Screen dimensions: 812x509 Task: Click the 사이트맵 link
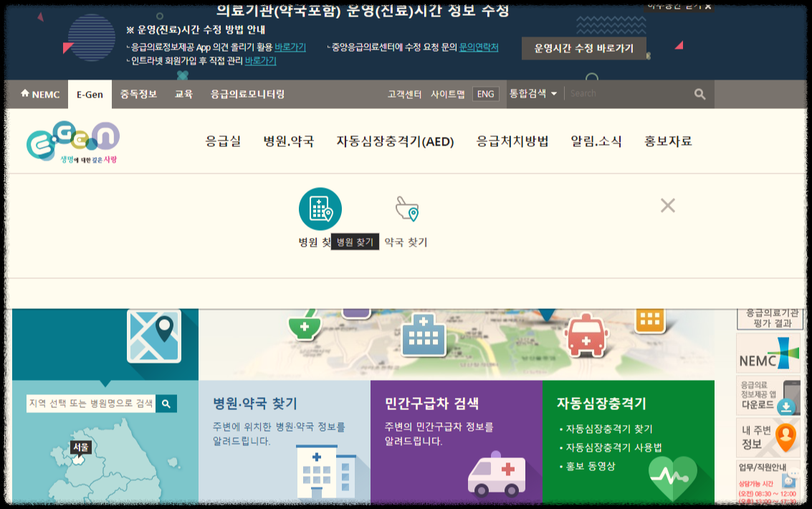point(447,94)
